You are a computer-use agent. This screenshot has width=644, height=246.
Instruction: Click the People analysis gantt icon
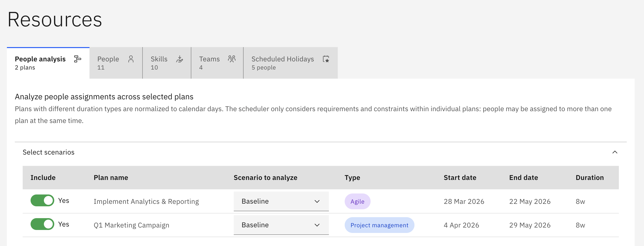tap(77, 59)
